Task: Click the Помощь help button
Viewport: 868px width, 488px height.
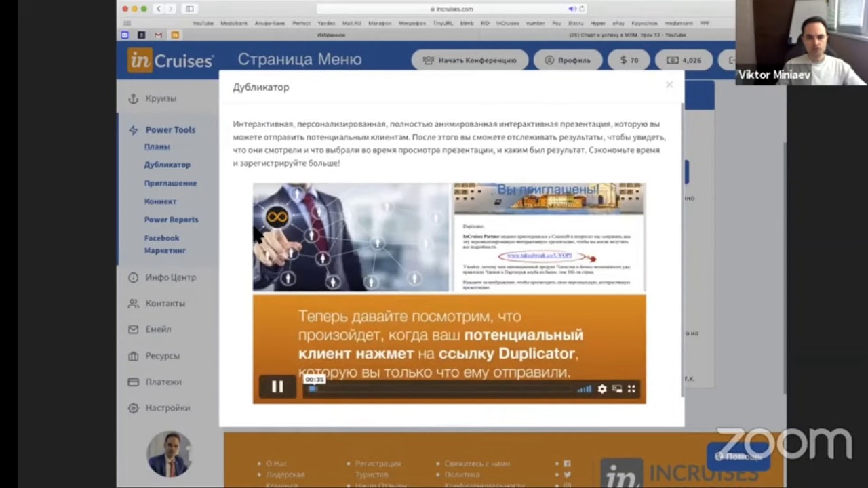Action: click(x=738, y=456)
